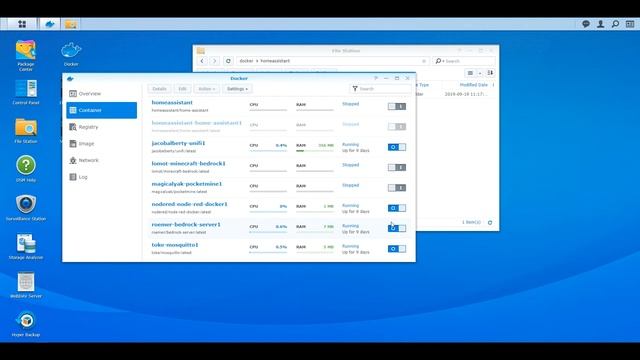Screen dimensions: 640x360
Task: Open File Station sort options icon
Action: (x=490, y=73)
